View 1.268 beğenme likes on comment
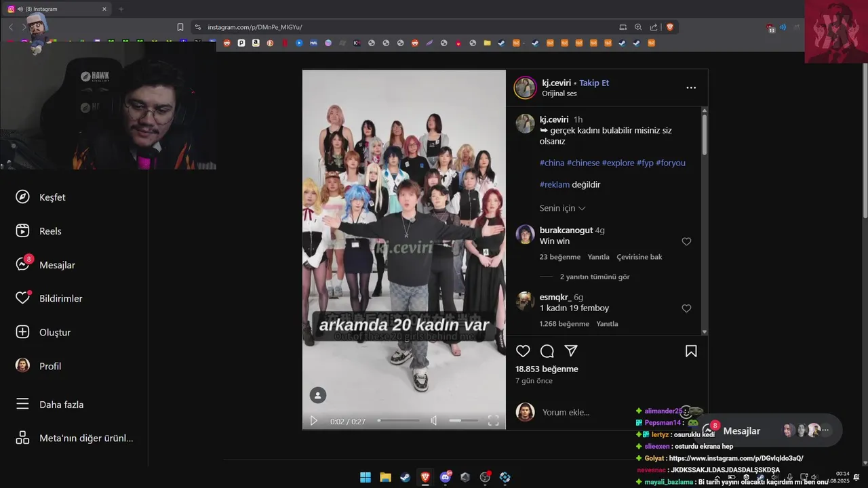The height and width of the screenshot is (488, 868). pos(564,324)
